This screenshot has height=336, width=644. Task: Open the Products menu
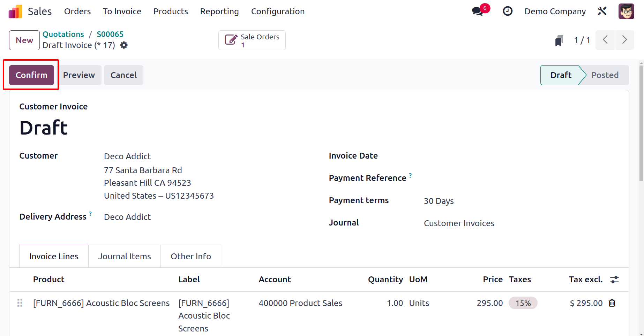171,12
